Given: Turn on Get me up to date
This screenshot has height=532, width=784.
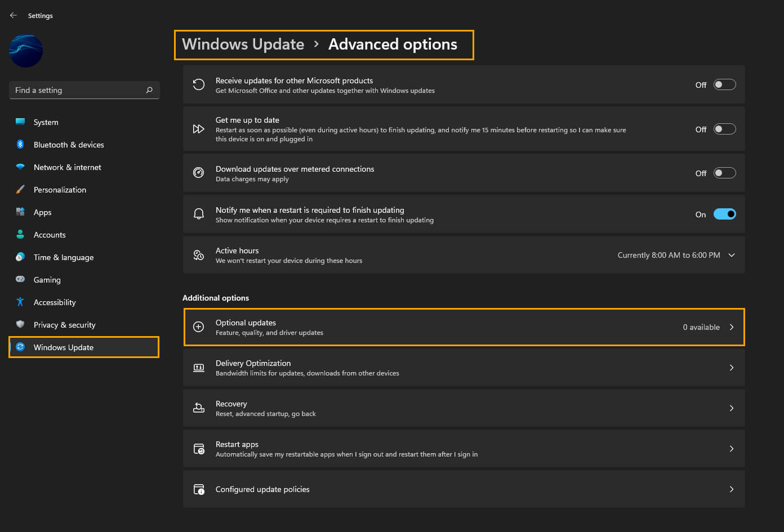Looking at the screenshot, I should (x=724, y=129).
